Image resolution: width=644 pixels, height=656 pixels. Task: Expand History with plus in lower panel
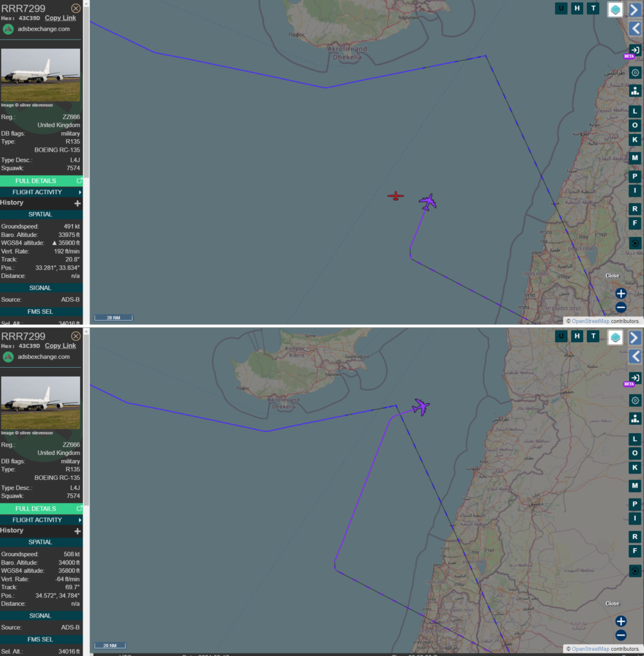point(78,531)
